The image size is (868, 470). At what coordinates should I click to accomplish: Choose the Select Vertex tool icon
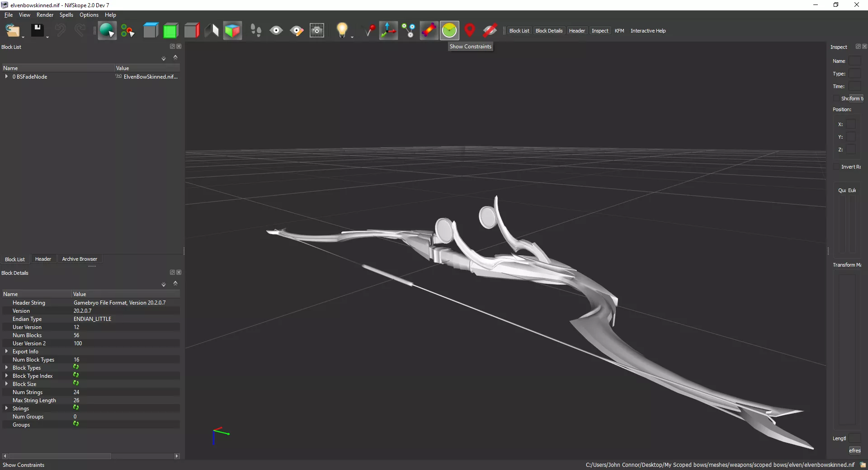(x=127, y=31)
